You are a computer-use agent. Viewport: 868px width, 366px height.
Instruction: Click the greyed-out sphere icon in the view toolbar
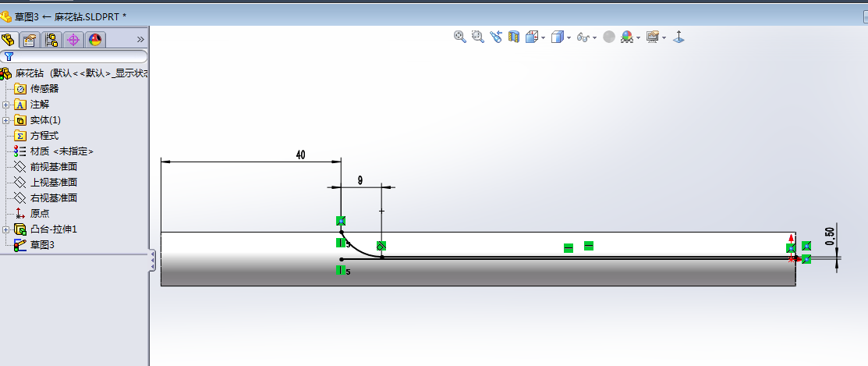click(x=609, y=37)
